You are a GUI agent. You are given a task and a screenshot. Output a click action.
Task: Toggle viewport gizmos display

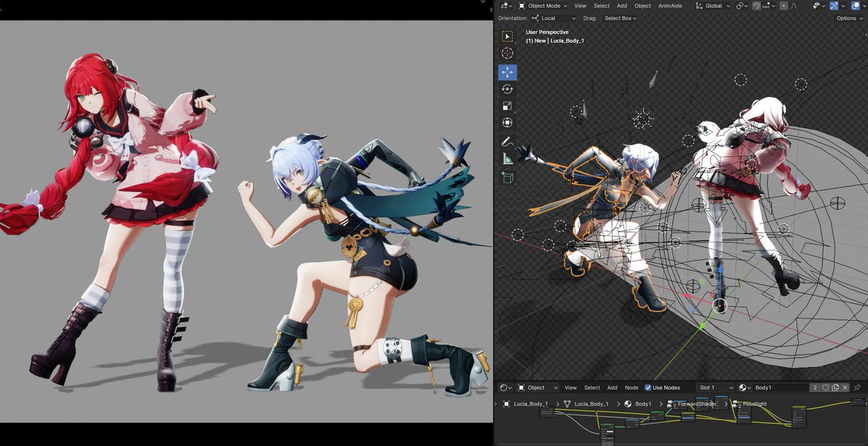pos(834,6)
